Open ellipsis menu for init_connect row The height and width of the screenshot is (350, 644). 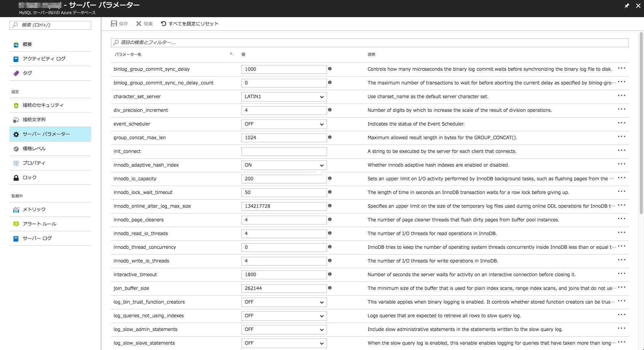click(622, 150)
